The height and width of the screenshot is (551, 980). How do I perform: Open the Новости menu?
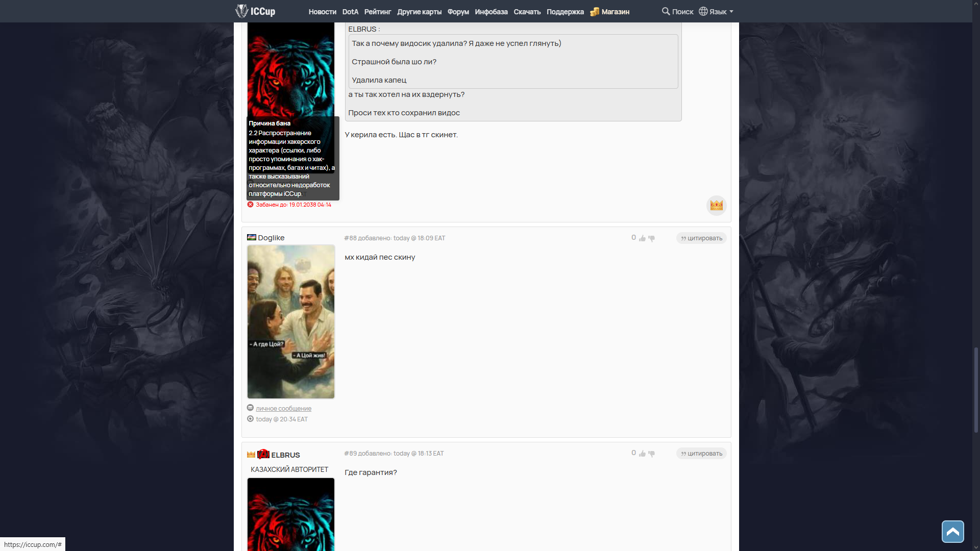(322, 12)
